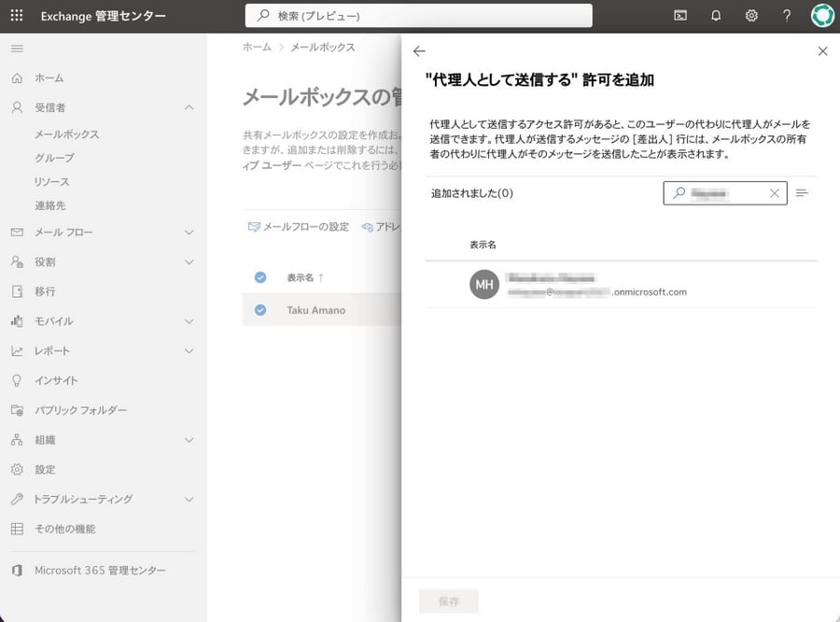
Task: Click the help question mark icon
Action: [787, 16]
